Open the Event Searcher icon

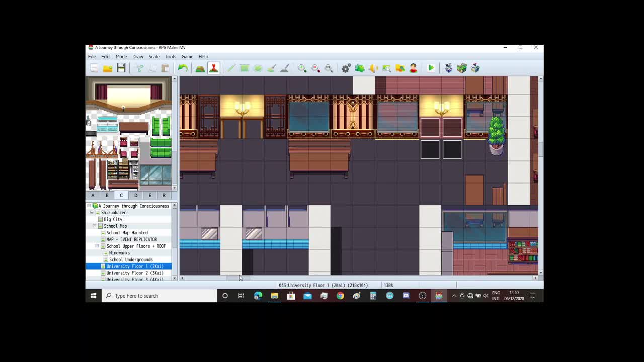coord(386,68)
